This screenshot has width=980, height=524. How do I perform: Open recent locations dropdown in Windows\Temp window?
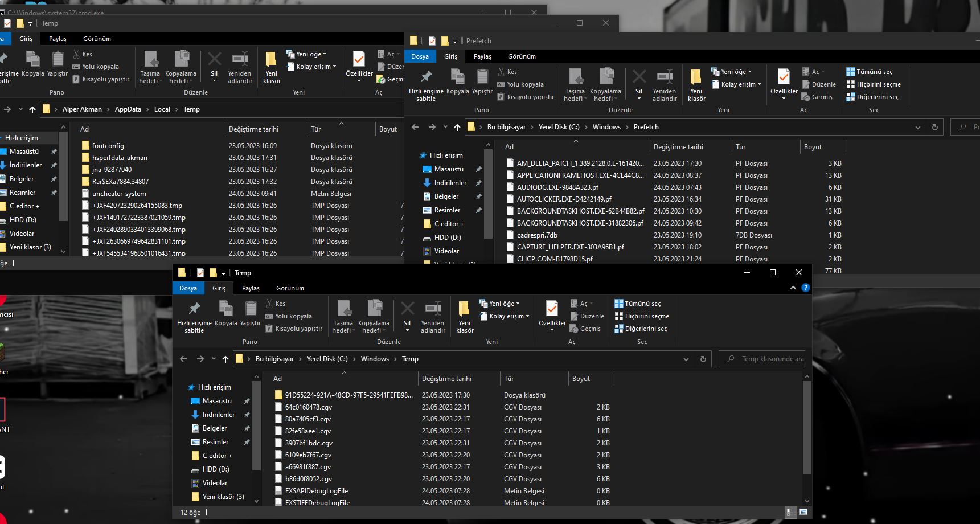214,359
